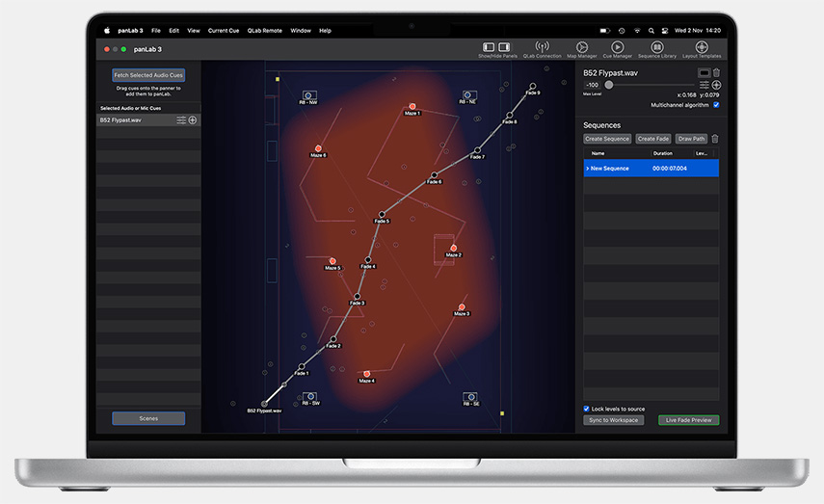The height and width of the screenshot is (504, 824).
Task: Click the Duration column header in Sequences
Action: click(x=663, y=153)
